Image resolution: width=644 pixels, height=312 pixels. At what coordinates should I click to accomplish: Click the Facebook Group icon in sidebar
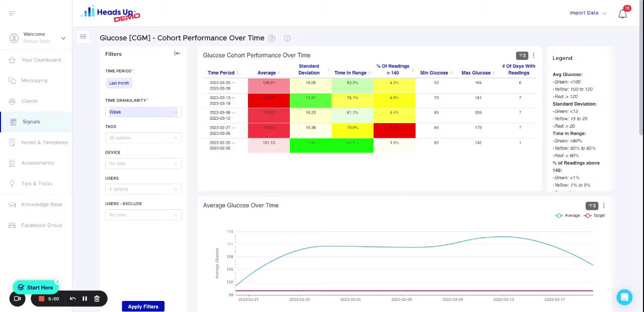[x=12, y=225]
